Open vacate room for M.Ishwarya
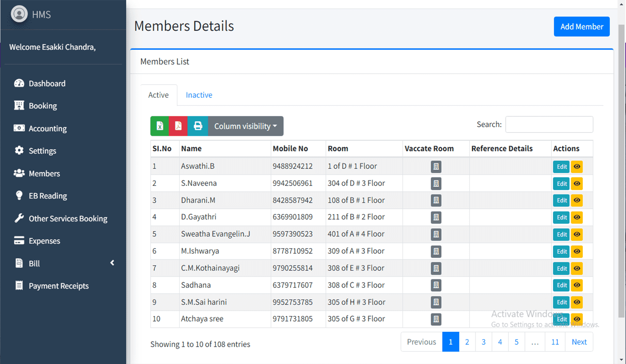The width and height of the screenshot is (626, 364). tap(436, 251)
